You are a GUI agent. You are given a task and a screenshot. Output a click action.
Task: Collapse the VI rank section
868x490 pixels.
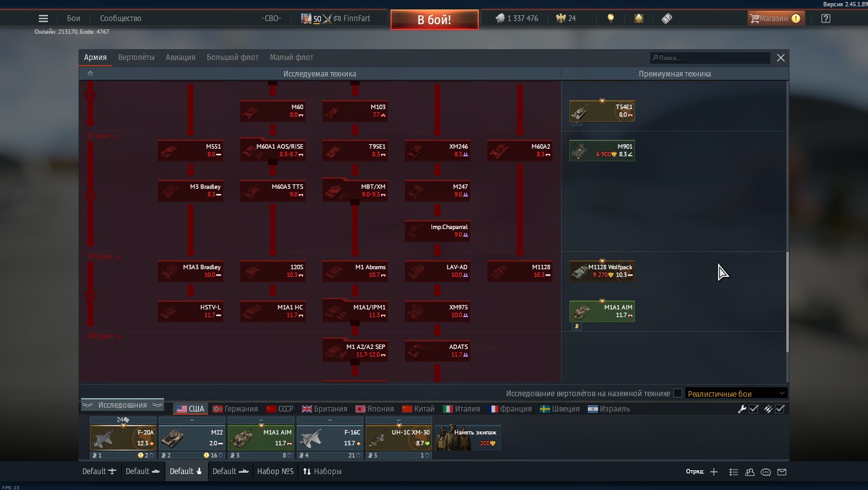point(103,136)
